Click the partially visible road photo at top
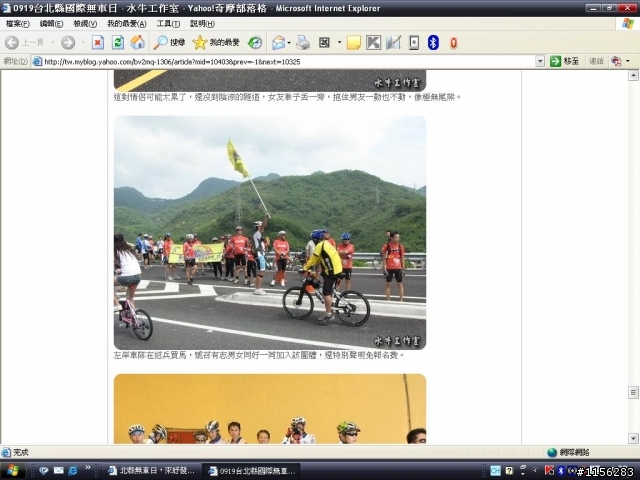The width and height of the screenshot is (640, 480). point(270,80)
